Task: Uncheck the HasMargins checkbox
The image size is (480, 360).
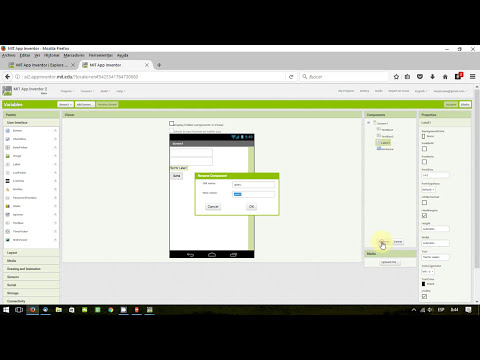Action: (424, 216)
